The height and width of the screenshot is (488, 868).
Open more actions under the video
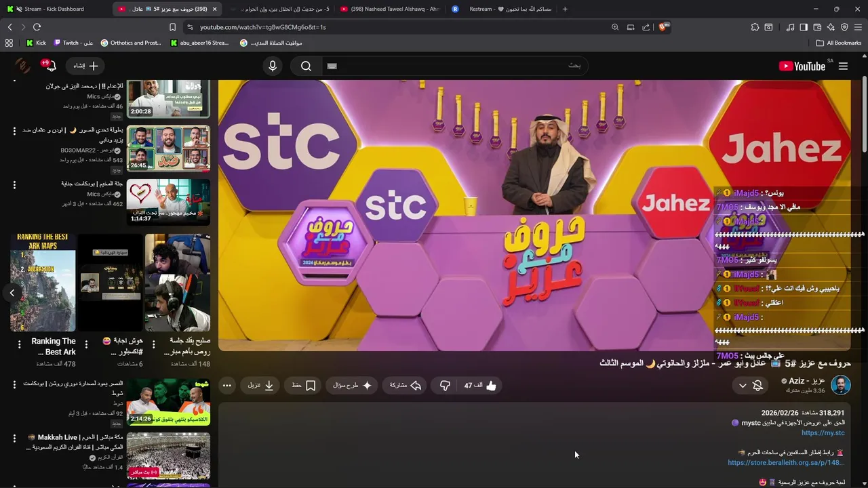pyautogui.click(x=227, y=386)
